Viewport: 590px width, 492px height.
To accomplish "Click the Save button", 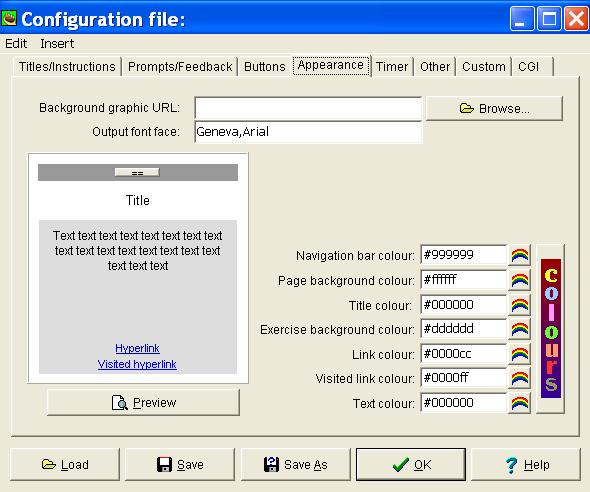I will pos(180,465).
